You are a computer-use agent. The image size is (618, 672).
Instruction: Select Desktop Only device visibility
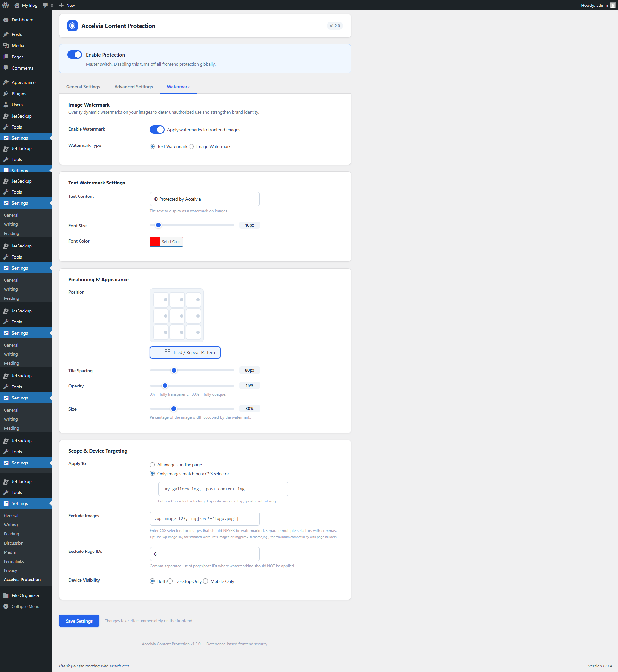[x=170, y=581]
